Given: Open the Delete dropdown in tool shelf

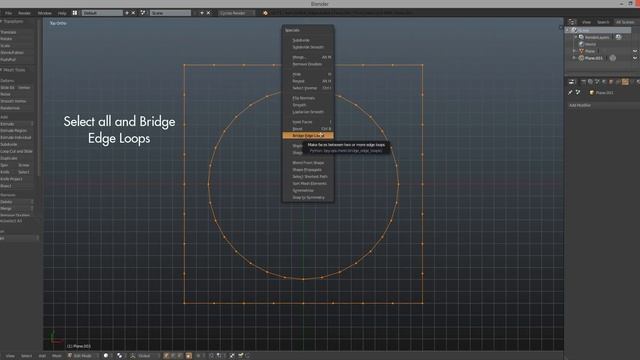Looking at the screenshot, I should pos(17,202).
